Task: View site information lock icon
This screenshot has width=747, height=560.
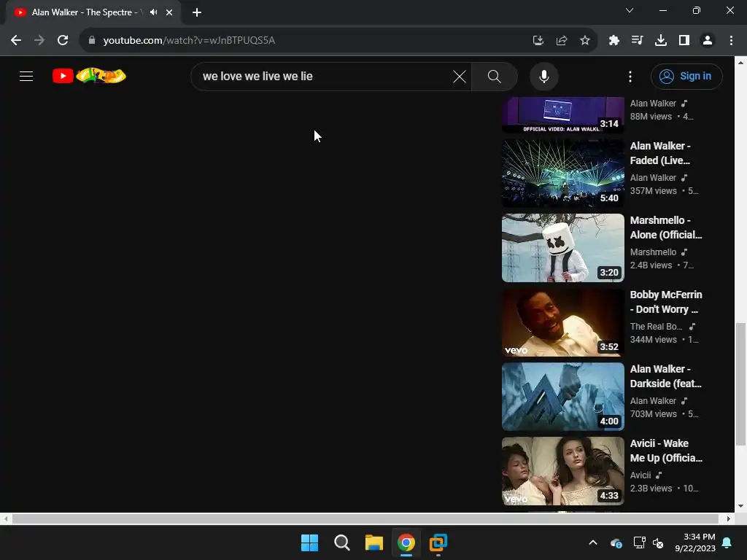Action: tap(92, 41)
